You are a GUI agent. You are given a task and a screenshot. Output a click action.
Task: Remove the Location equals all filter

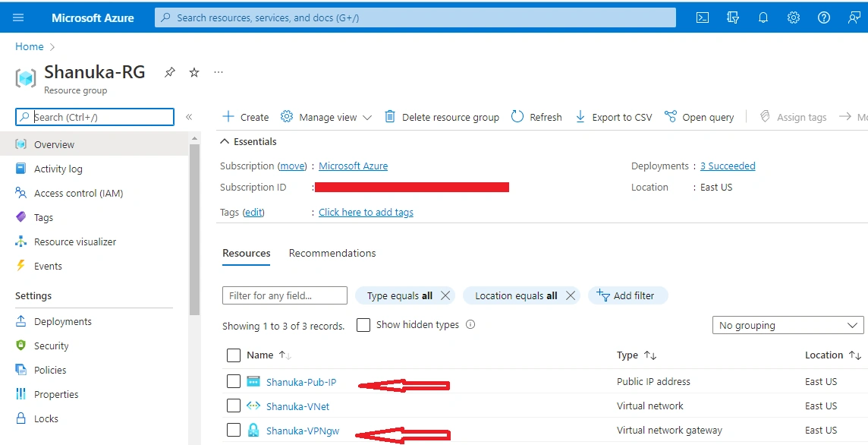[571, 295]
